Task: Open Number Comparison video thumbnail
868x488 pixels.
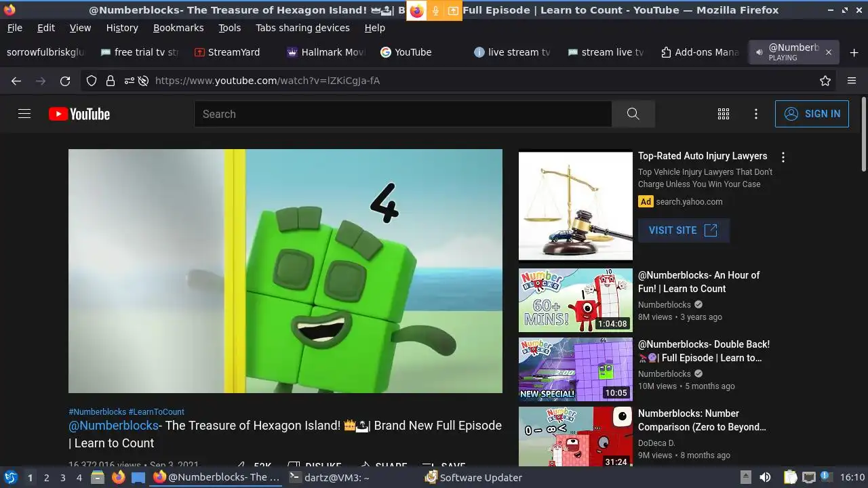Action: point(576,436)
